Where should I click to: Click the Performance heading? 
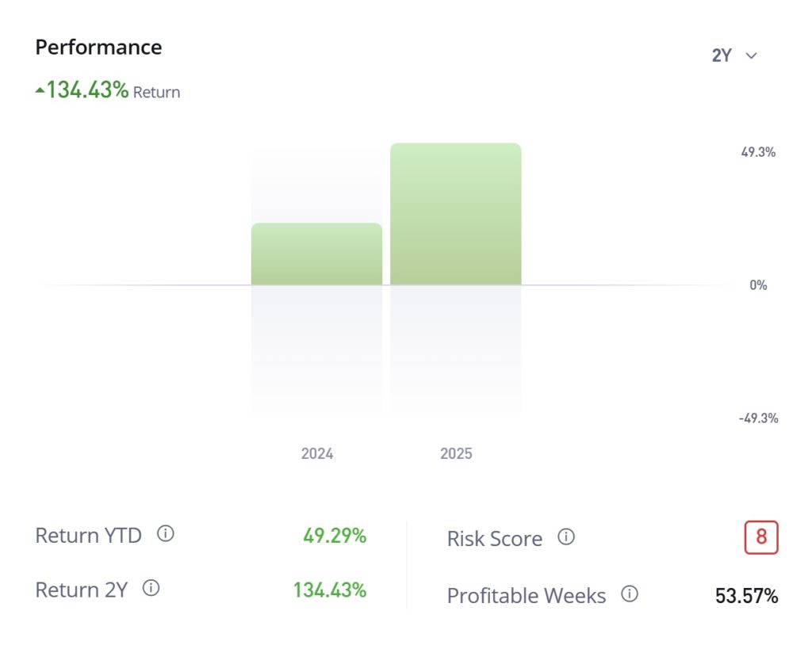point(98,48)
